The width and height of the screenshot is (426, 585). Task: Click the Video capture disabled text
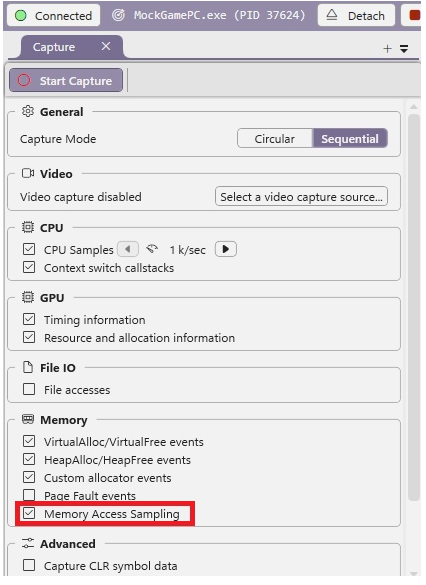pyautogui.click(x=81, y=197)
